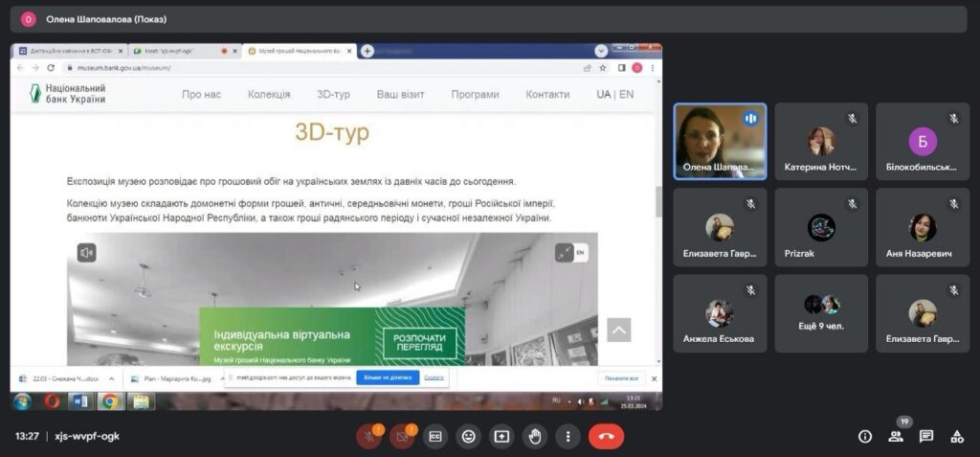Switch 3D tour language to EN

[581, 253]
